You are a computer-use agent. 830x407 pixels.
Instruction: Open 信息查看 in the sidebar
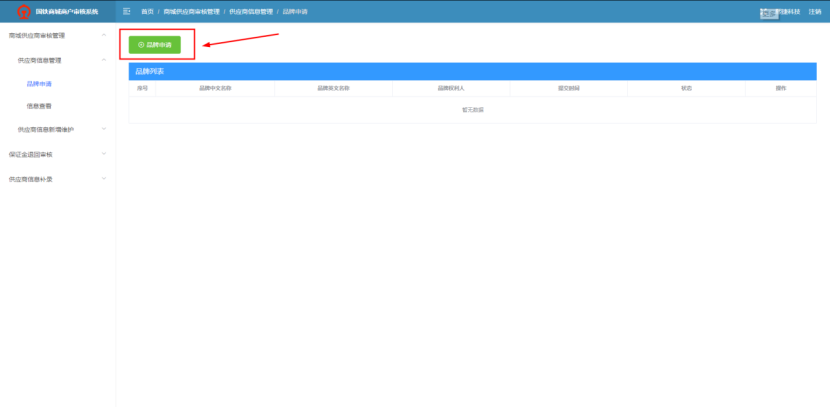tap(39, 106)
